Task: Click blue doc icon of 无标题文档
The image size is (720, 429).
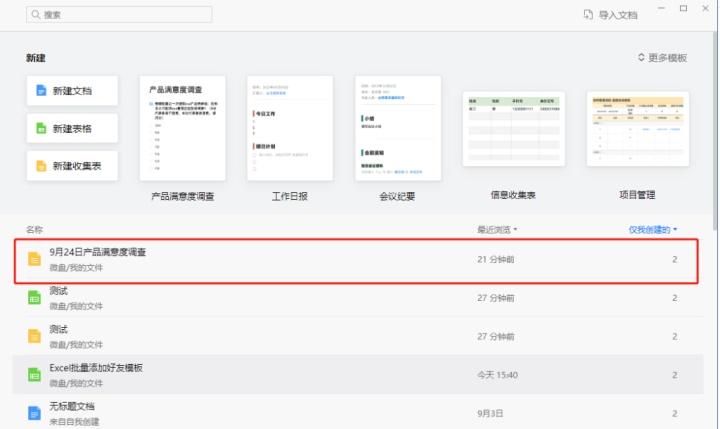Action: click(x=34, y=413)
